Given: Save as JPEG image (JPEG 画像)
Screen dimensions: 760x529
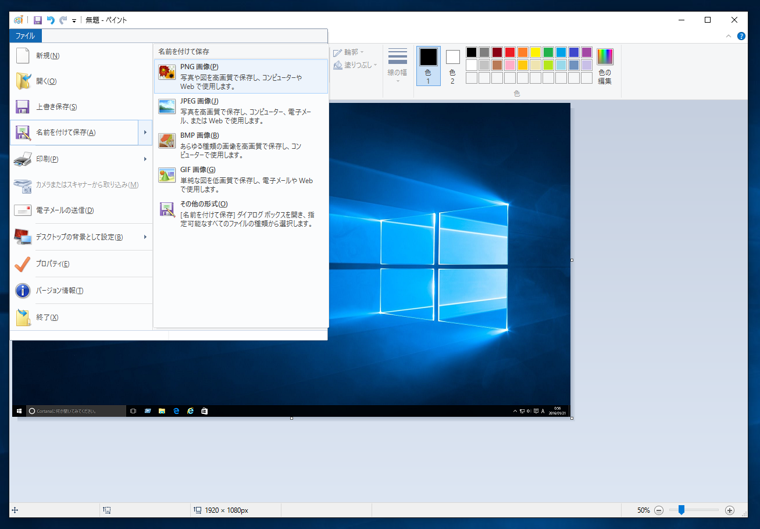Looking at the screenshot, I should [x=241, y=111].
